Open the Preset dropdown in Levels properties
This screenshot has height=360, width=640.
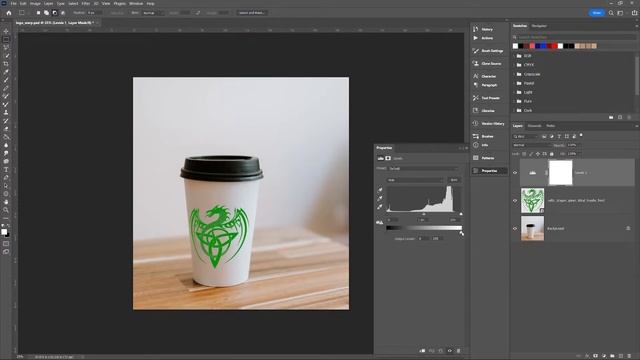pos(423,168)
